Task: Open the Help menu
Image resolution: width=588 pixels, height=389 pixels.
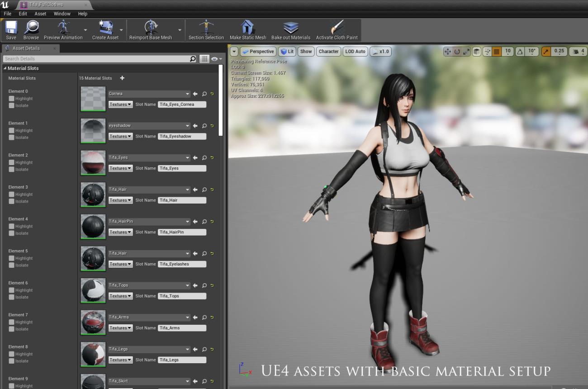Action: 82,14
